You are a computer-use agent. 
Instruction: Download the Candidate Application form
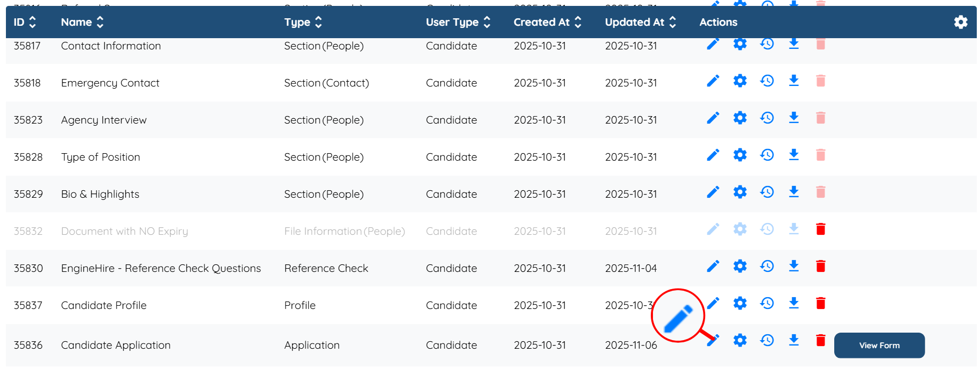[793, 340]
